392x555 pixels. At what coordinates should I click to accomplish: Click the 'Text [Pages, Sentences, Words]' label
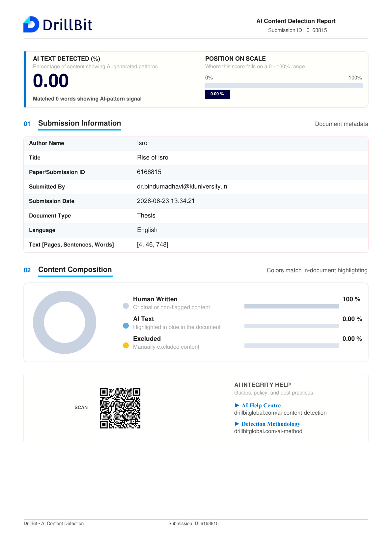(x=71, y=245)
